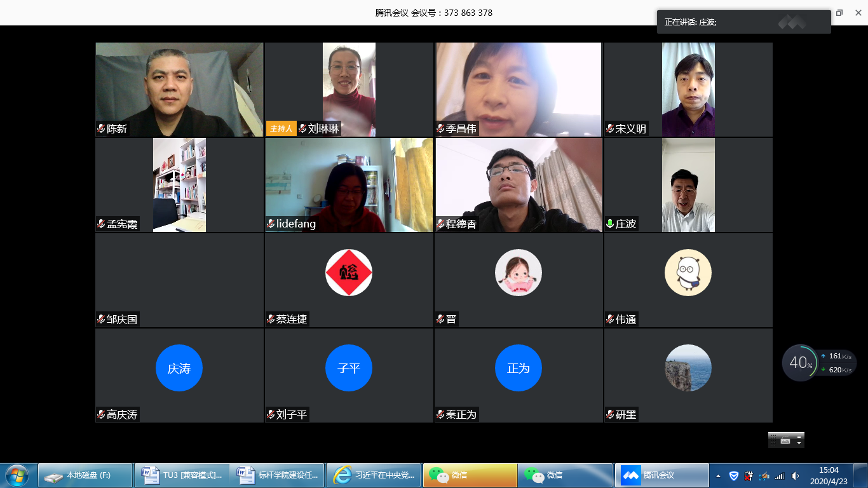868x488 pixels.
Task: Click the 主持人 host badge beside 刘琳琳
Action: pos(281,129)
